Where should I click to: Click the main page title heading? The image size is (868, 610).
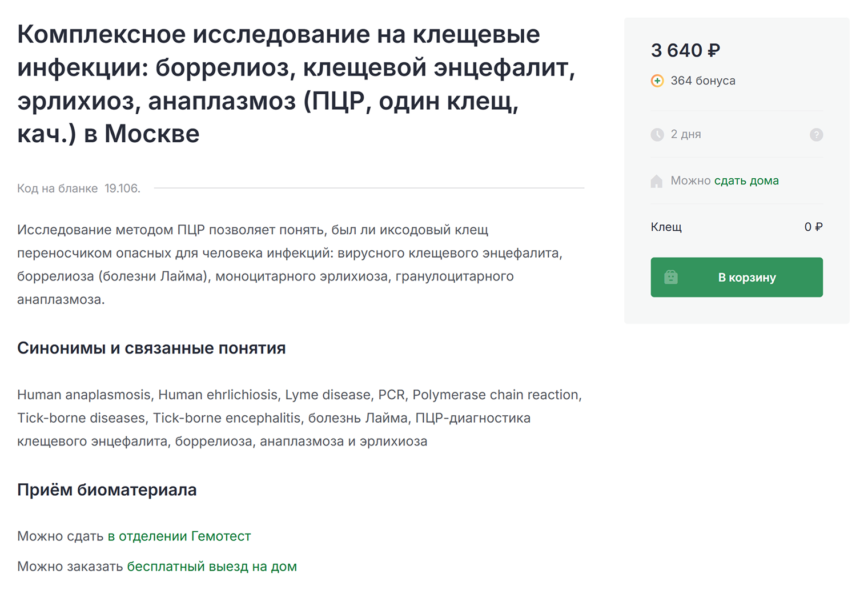(x=296, y=84)
